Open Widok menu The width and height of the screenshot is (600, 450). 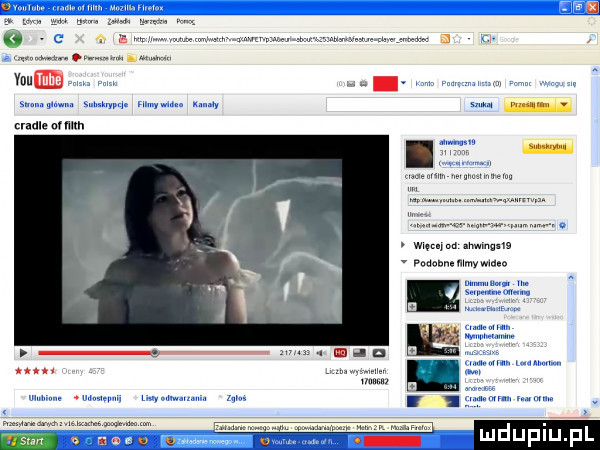59,22
